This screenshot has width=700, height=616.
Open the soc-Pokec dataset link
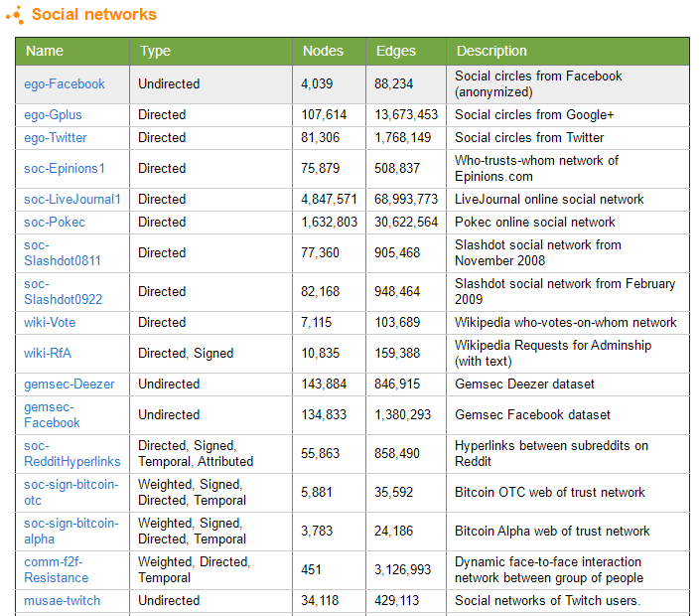55,222
